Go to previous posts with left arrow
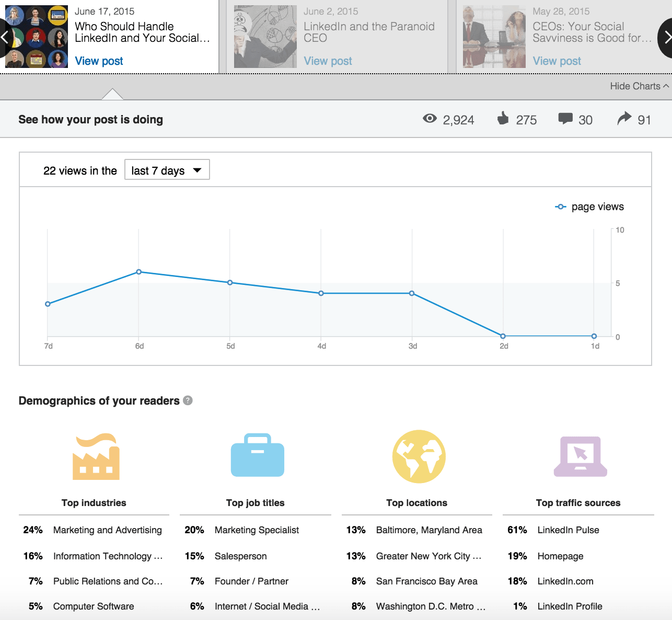The height and width of the screenshot is (620, 672). tap(5, 38)
